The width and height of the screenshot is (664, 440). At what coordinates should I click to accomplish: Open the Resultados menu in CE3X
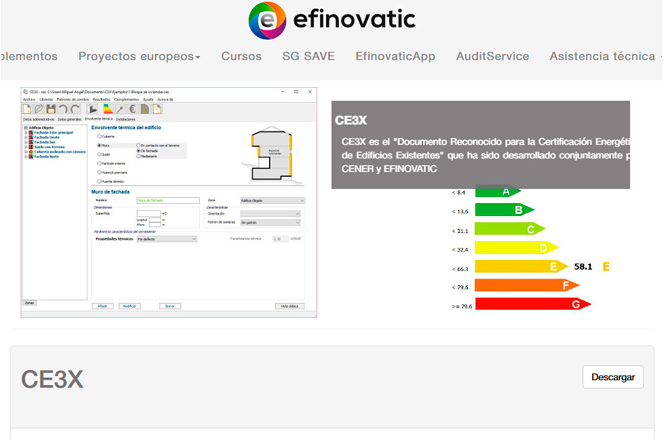(x=101, y=100)
